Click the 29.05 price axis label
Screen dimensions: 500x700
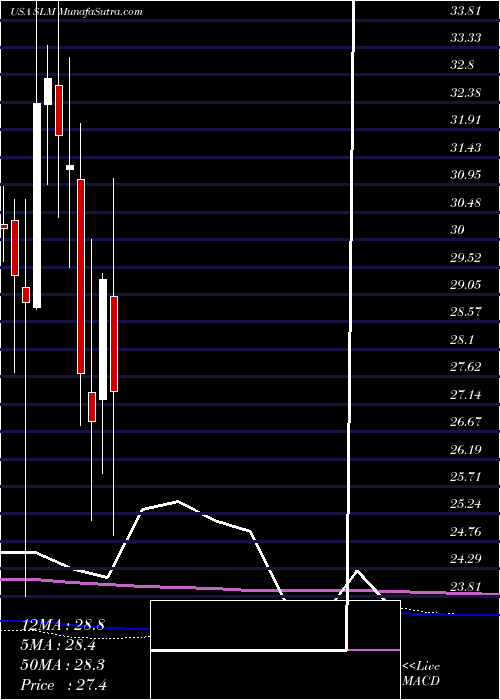(466, 285)
